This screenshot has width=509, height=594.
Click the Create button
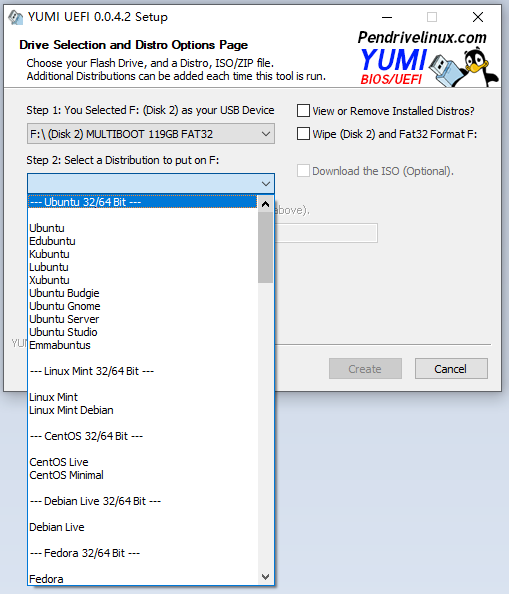tap(365, 369)
